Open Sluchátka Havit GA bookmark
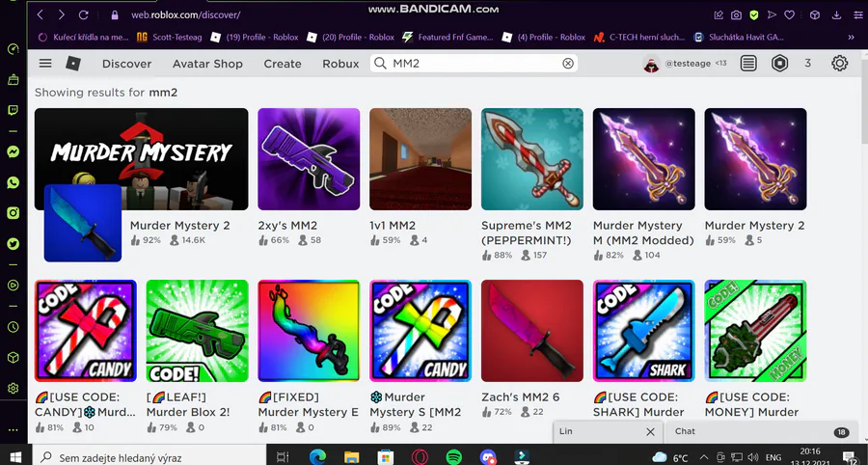The width and height of the screenshot is (868, 465). 739,37
